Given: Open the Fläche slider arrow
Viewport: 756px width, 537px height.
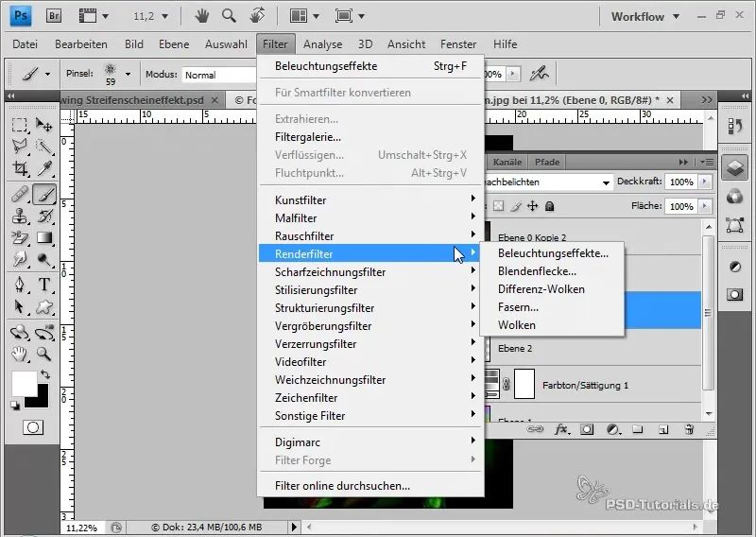Looking at the screenshot, I should tap(705, 206).
